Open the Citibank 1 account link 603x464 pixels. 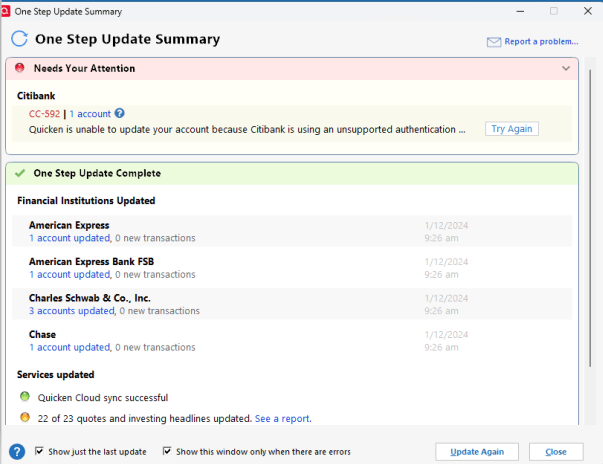click(x=90, y=114)
